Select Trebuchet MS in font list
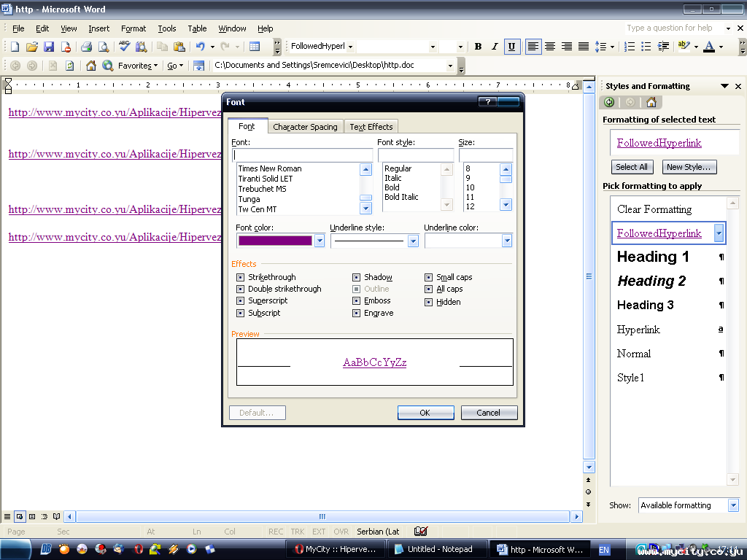 tap(262, 189)
